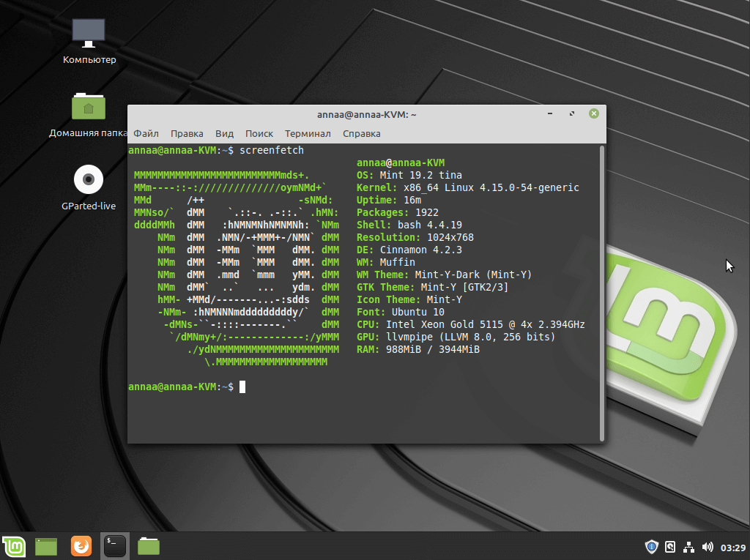Launch Firefox from the panel
The image size is (750, 560).
point(81,546)
